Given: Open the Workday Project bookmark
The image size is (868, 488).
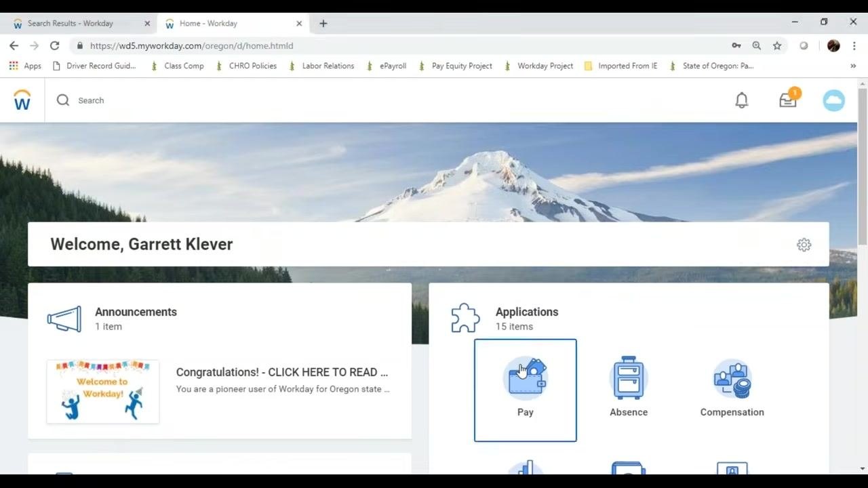Looking at the screenshot, I should pyautogui.click(x=538, y=66).
